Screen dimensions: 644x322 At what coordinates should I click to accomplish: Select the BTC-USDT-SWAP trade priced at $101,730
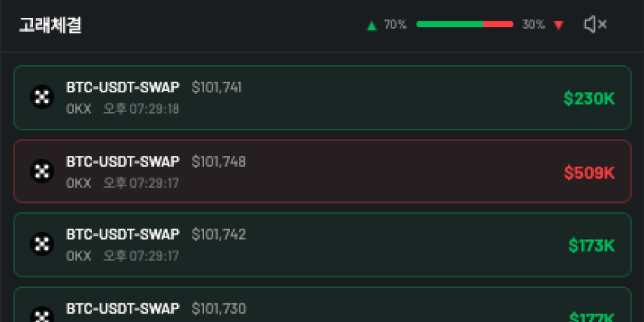(x=322, y=309)
